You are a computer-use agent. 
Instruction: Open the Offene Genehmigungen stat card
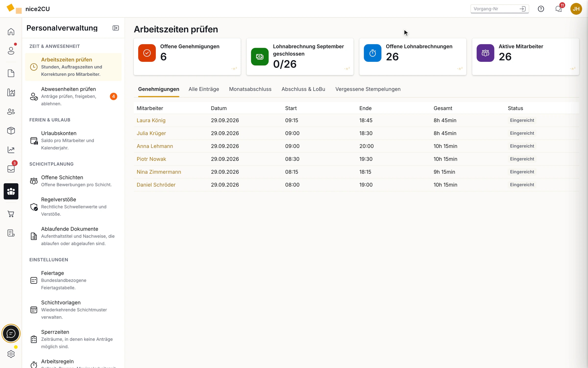pyautogui.click(x=187, y=56)
